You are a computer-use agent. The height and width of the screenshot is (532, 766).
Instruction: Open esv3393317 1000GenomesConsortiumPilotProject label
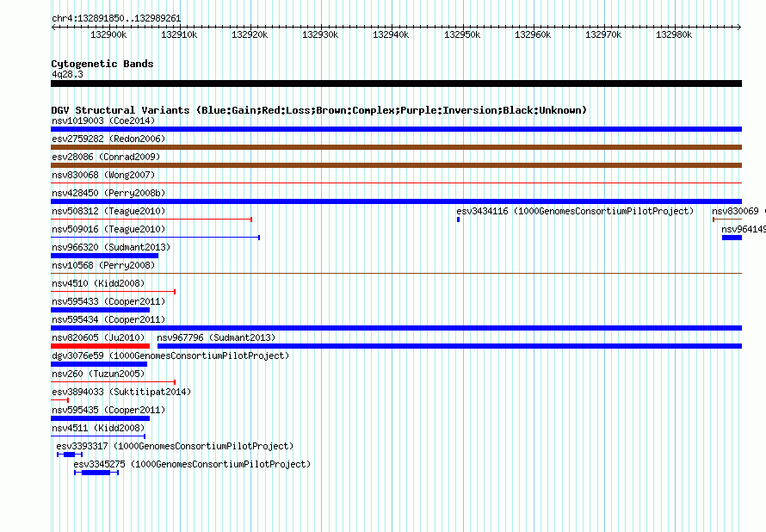(x=175, y=446)
